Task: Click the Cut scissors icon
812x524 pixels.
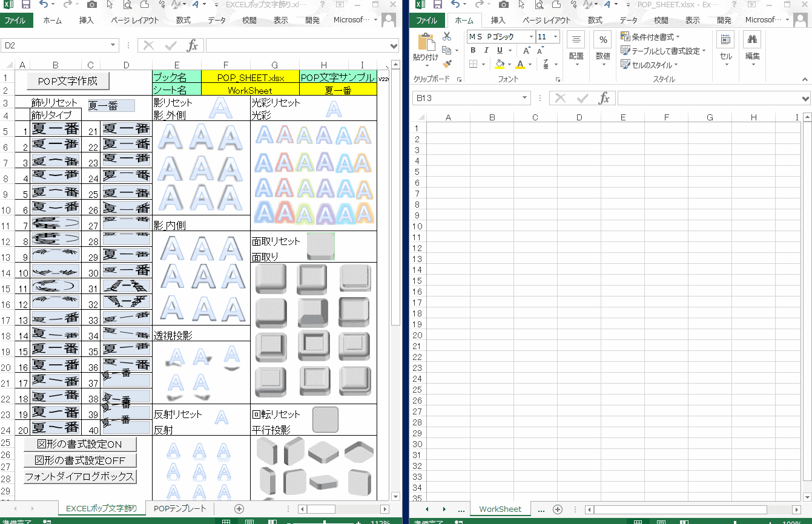Action: [x=447, y=37]
